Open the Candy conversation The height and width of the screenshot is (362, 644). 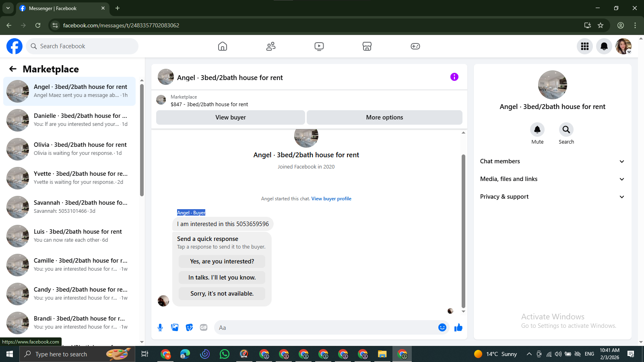70,294
